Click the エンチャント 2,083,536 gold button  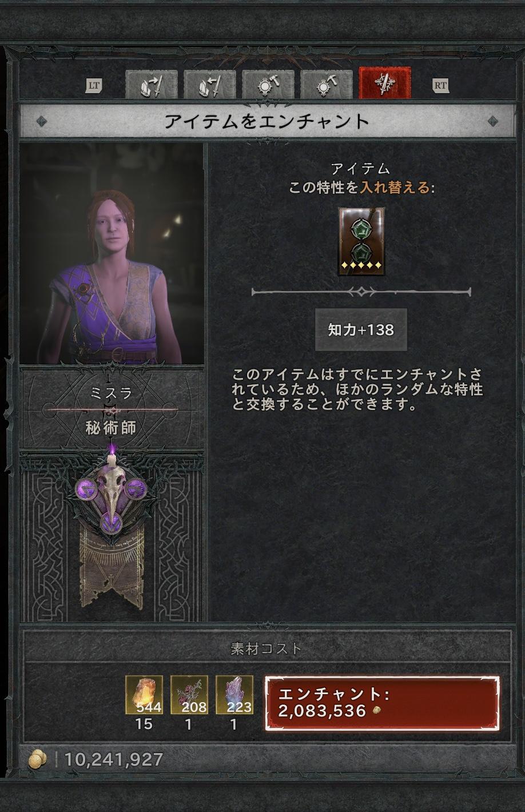[x=381, y=703]
